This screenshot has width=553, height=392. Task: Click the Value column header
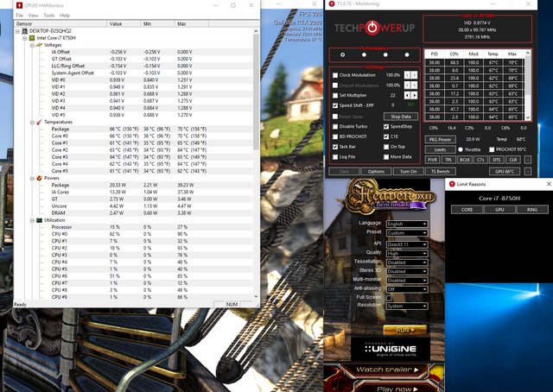(123, 23)
